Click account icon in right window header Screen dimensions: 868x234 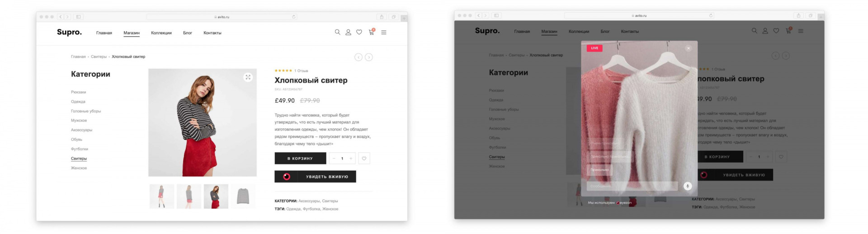765,31
